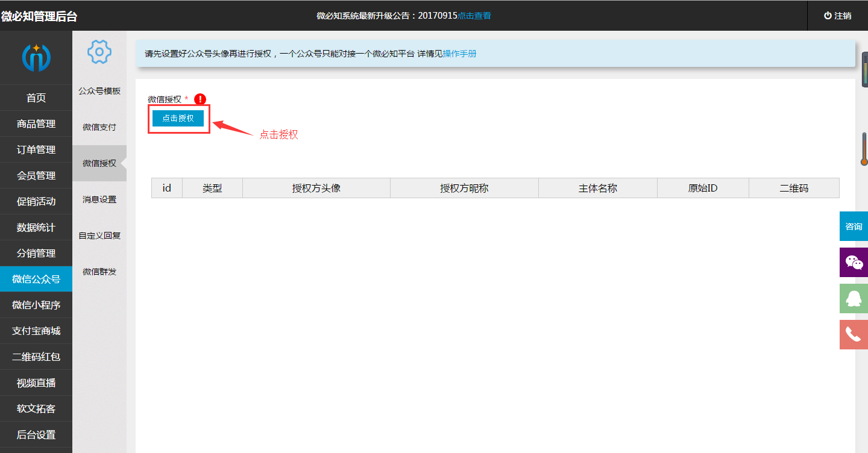Click the red exclamation warning icon
Image resolution: width=868 pixels, height=453 pixels.
tap(200, 99)
